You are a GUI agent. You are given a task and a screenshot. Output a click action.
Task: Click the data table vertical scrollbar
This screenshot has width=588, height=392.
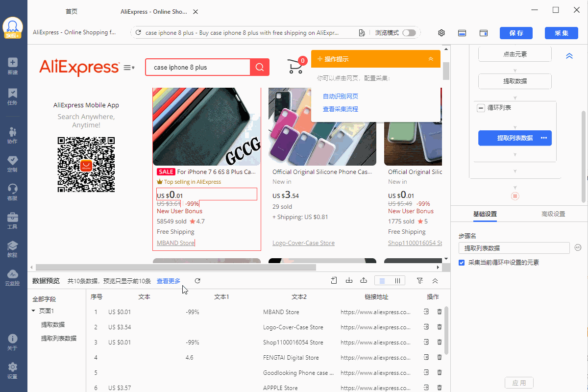(x=446, y=331)
